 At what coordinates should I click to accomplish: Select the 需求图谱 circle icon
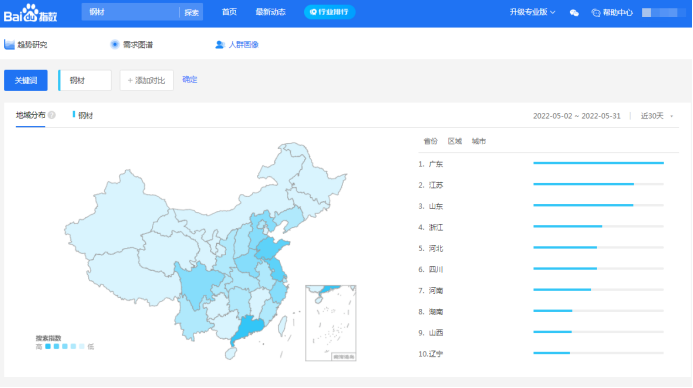(x=115, y=44)
